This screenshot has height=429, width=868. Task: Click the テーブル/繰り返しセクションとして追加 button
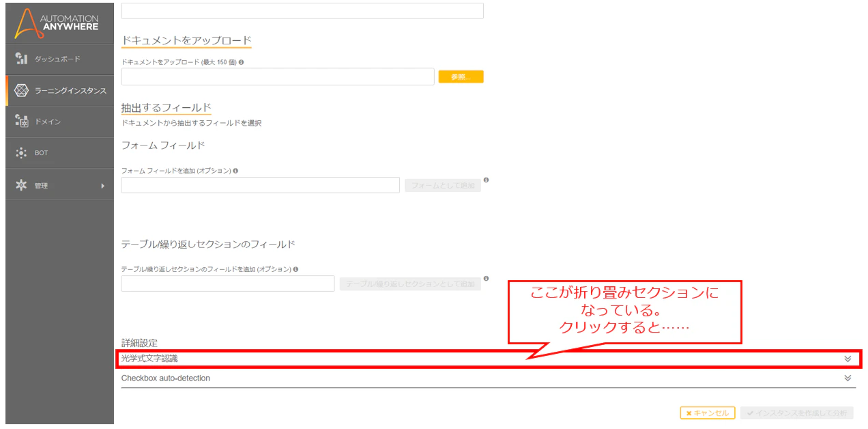pos(410,283)
